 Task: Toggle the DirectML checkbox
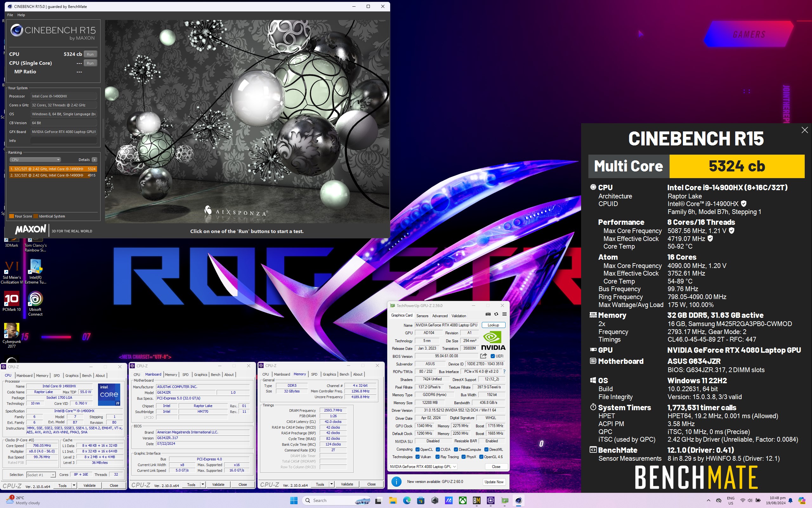coord(486,449)
